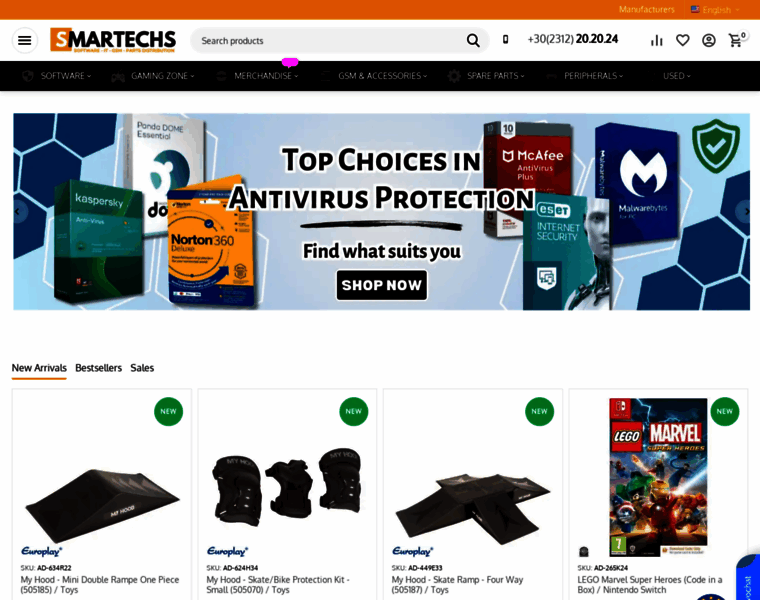The image size is (760, 600).
Task: Open the user account icon
Action: (709, 40)
